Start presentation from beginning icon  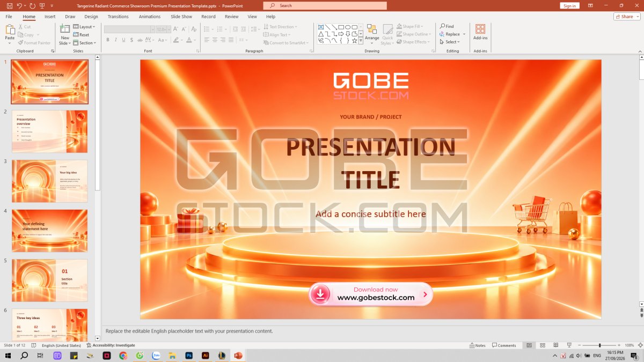[42, 5]
